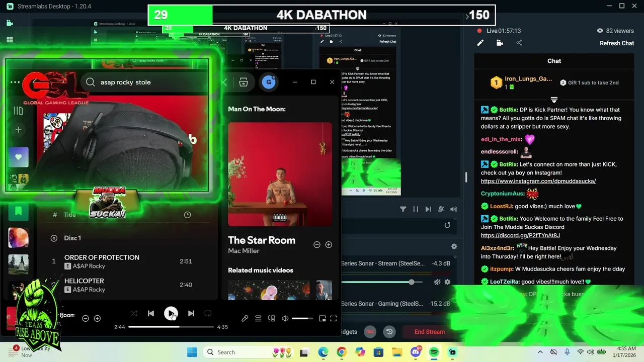Skip to previous track in Spotify
Image resolution: width=644 pixels, height=362 pixels.
151,313
